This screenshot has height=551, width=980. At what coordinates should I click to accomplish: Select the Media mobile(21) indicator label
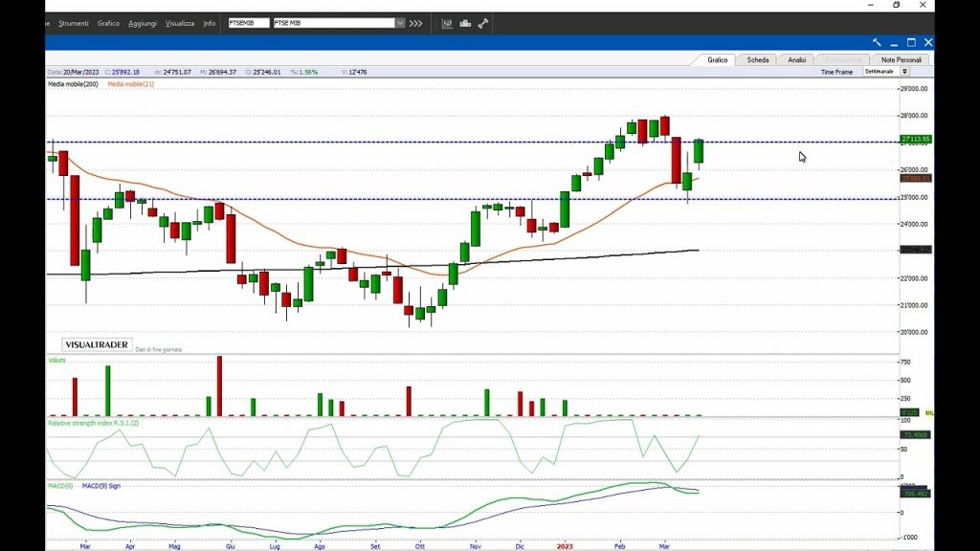131,84
